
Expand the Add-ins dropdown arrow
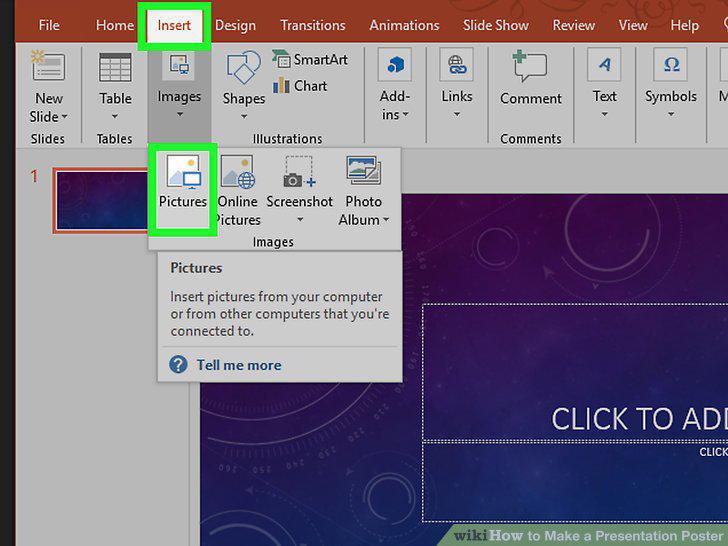point(406,114)
